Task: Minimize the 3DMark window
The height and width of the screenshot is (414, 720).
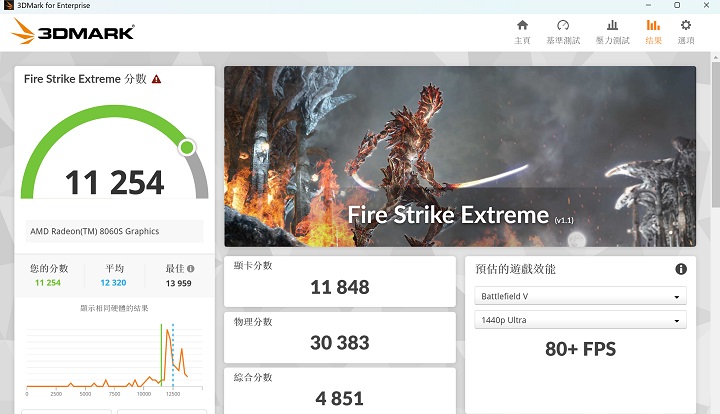Action: coord(648,5)
